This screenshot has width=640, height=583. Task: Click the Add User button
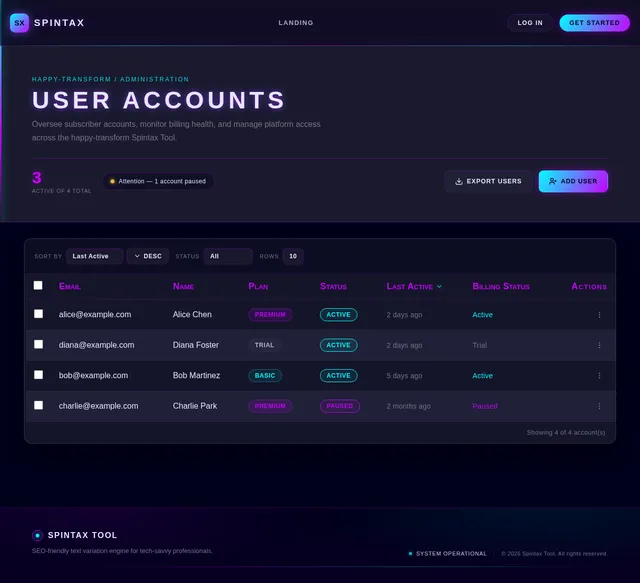pos(573,181)
